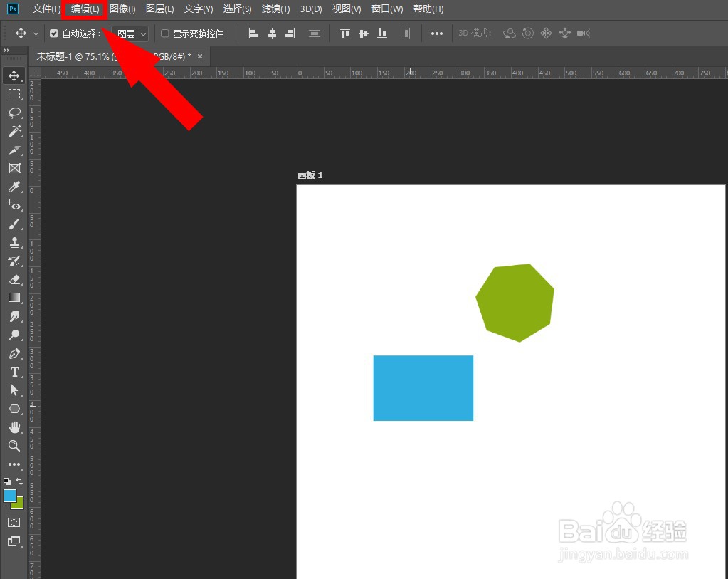This screenshot has width=728, height=579.
Task: Click the 3D rotate mode icon
Action: pos(510,33)
